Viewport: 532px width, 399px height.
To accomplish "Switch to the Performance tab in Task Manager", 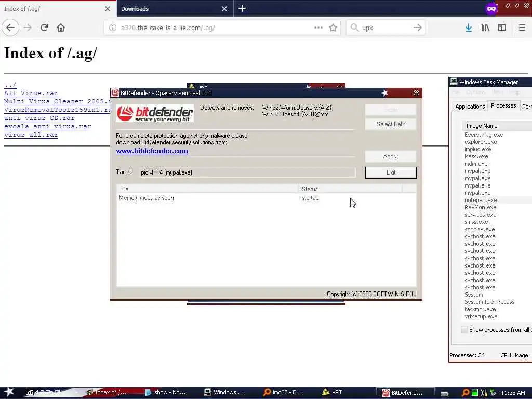I will tap(527, 107).
